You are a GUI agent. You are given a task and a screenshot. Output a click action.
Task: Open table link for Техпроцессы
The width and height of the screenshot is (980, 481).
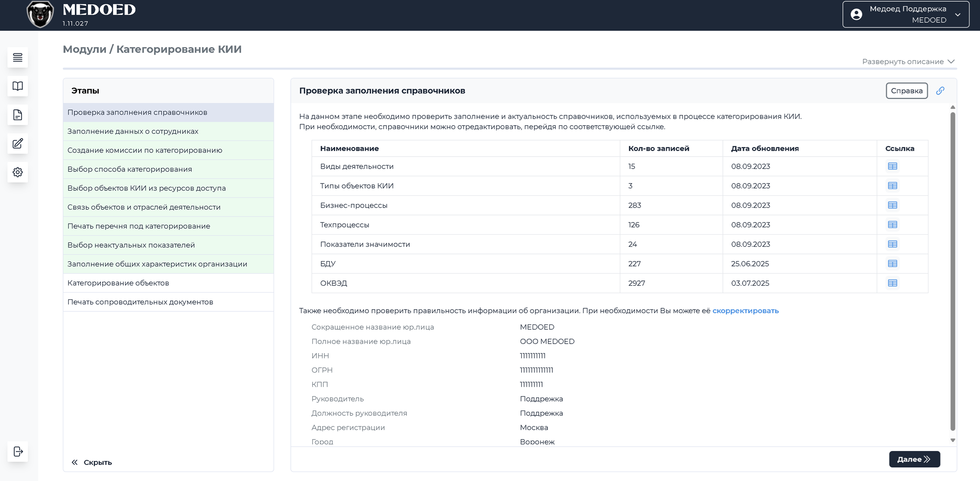892,225
